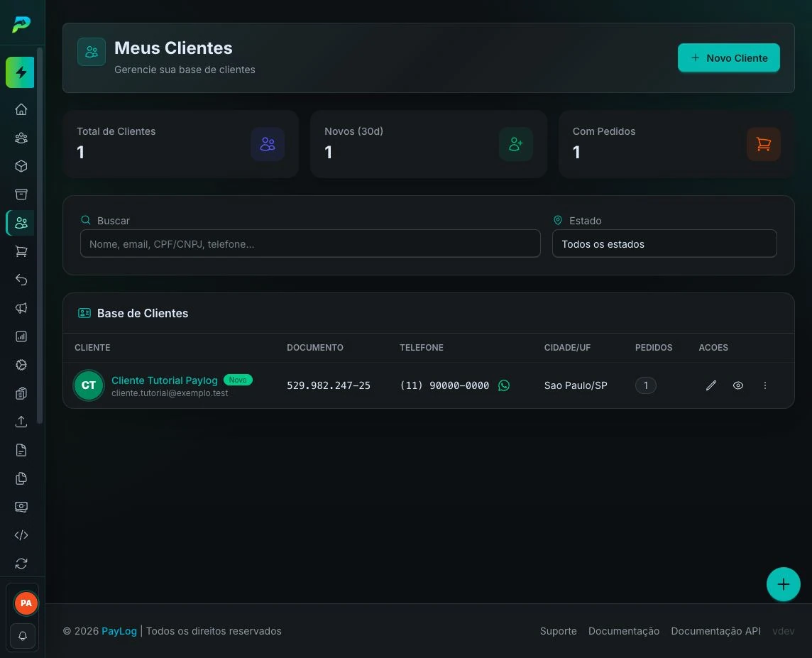Open the document file sidebar menu item
The width and height of the screenshot is (812, 658).
21,451
